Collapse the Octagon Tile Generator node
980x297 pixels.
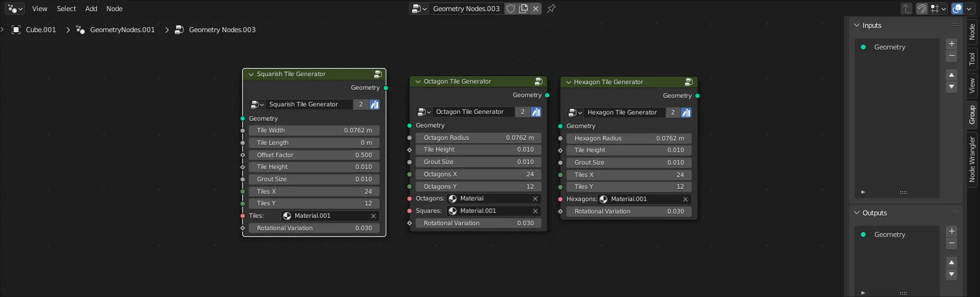418,82
